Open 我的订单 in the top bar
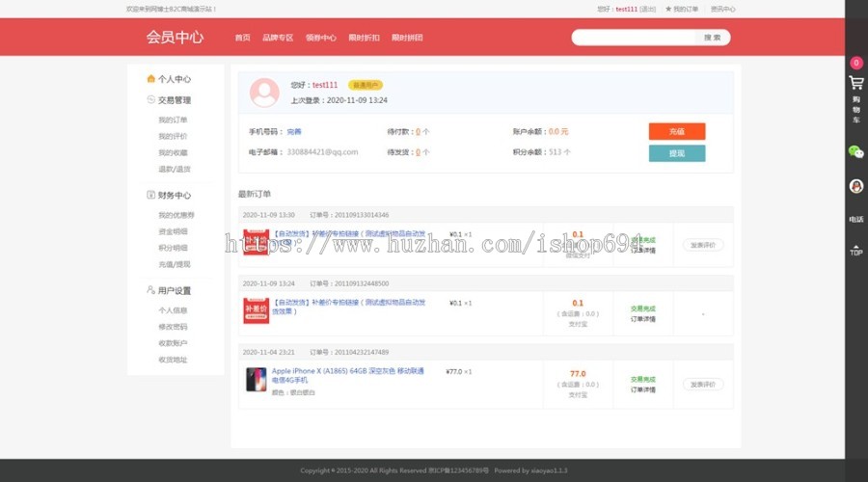868x482 pixels. [x=686, y=9]
